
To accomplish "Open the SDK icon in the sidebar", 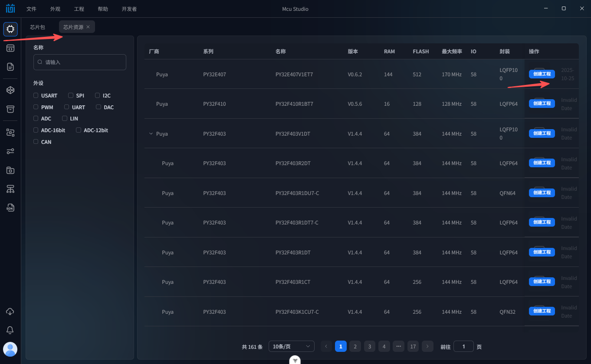I will coord(10,208).
